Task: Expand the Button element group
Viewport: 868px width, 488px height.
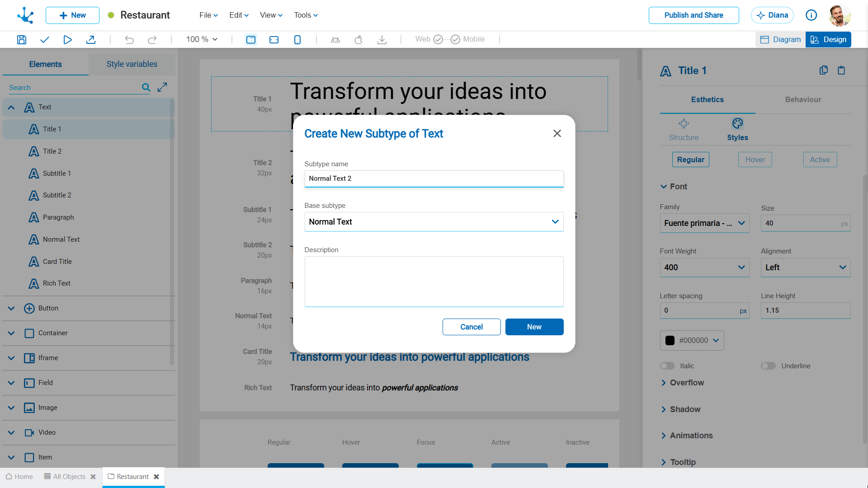Action: [11, 309]
